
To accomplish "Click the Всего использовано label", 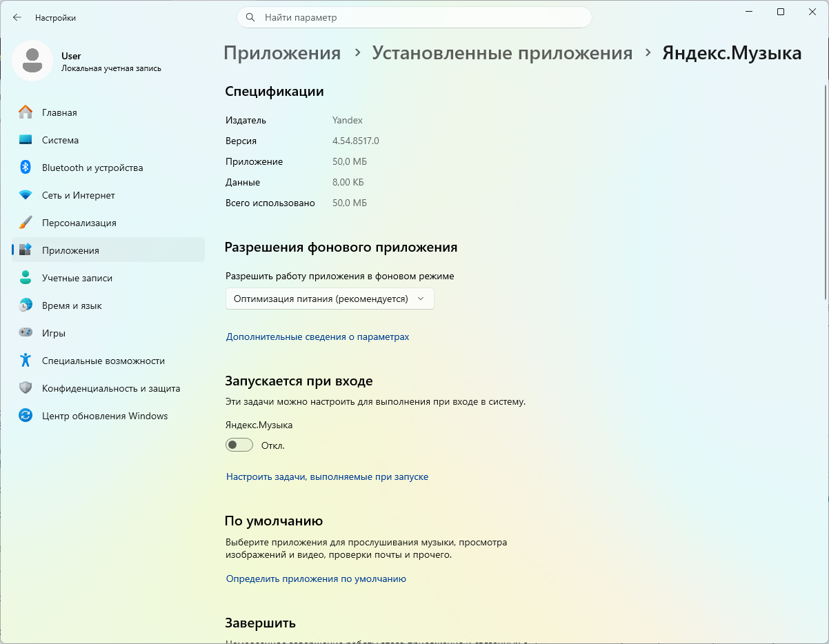I will tap(270, 203).
